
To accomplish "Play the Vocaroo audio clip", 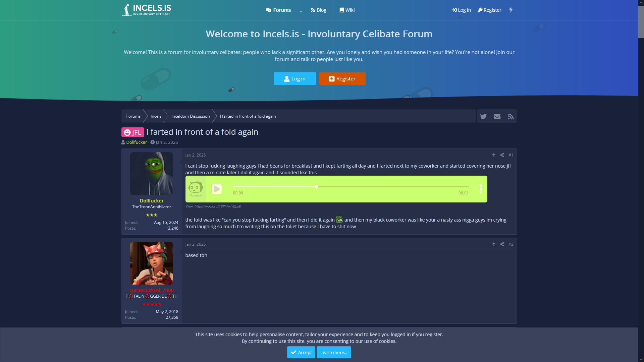I will point(217,189).
